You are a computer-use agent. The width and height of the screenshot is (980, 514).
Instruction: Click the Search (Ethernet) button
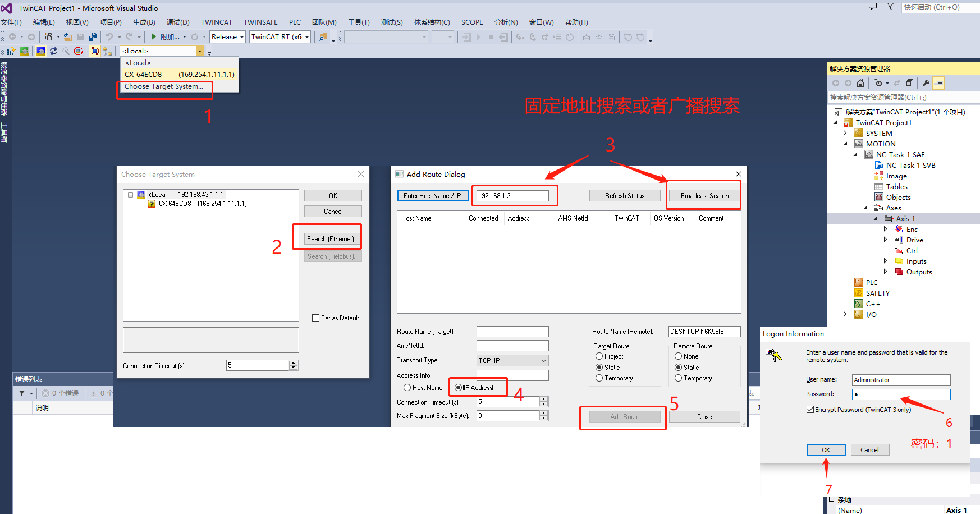click(333, 239)
